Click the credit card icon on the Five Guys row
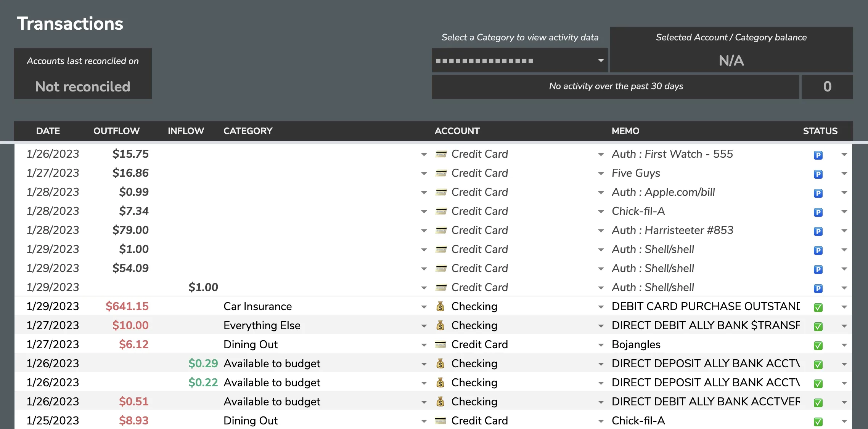Viewport: 868px width, 429px height. click(441, 173)
